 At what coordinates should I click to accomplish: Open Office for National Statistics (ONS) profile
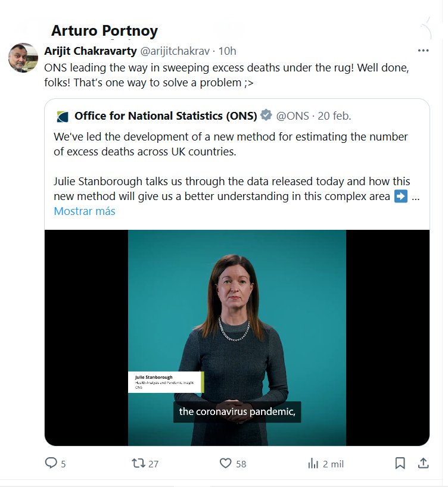pyautogui.click(x=166, y=115)
